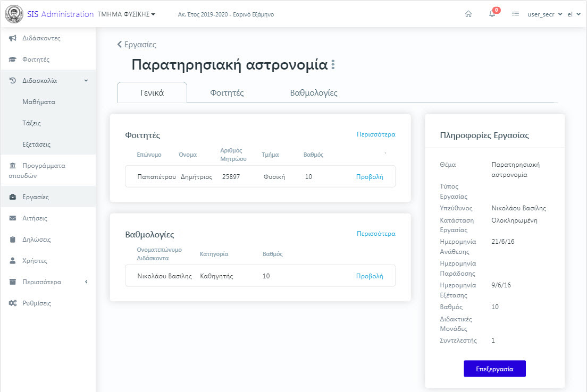Open the el language dropdown
587x392 pixels.
click(574, 14)
